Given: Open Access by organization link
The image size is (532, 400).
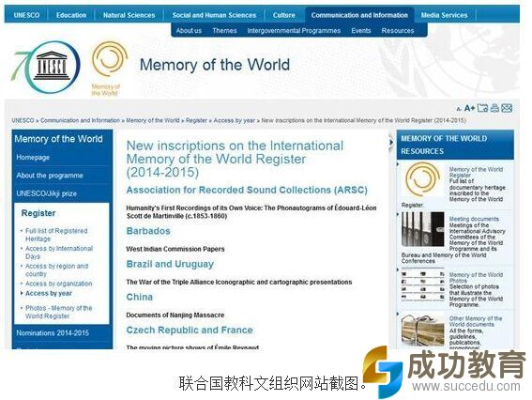Looking at the screenshot, I should pos(59,284).
